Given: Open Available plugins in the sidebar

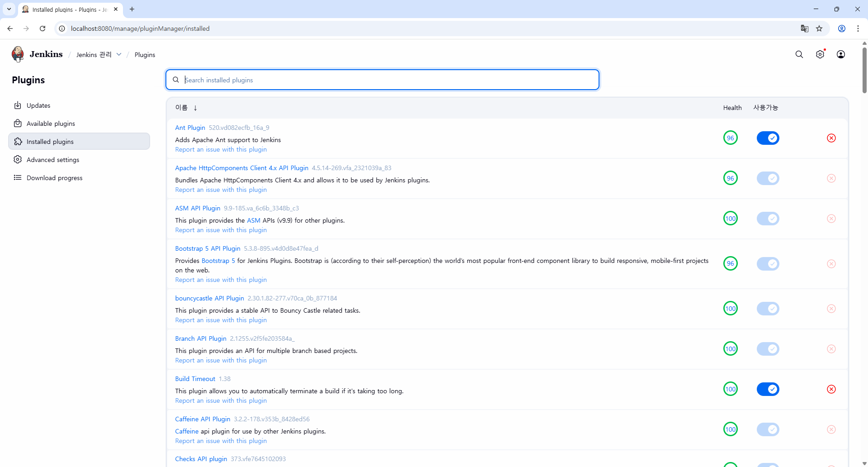Looking at the screenshot, I should [x=79, y=124].
